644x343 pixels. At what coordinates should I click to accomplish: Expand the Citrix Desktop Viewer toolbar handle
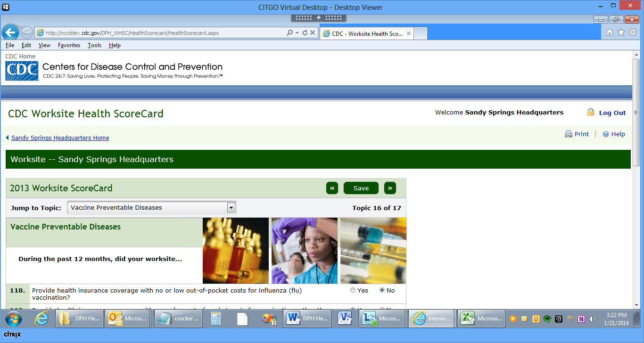(319, 18)
